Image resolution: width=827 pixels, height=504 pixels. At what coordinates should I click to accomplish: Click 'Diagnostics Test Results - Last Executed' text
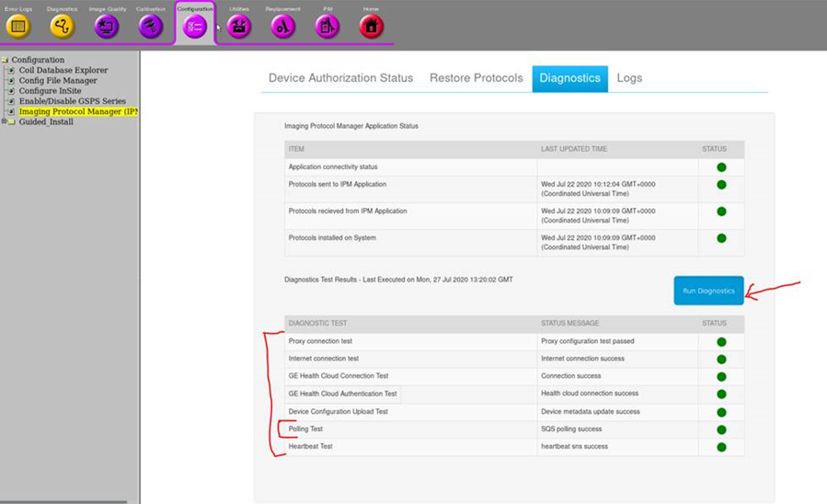coord(398,280)
